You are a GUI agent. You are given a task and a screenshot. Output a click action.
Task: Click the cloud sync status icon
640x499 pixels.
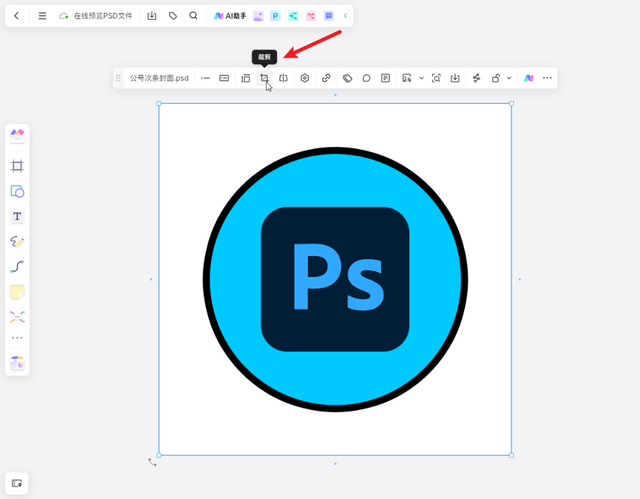[63, 16]
